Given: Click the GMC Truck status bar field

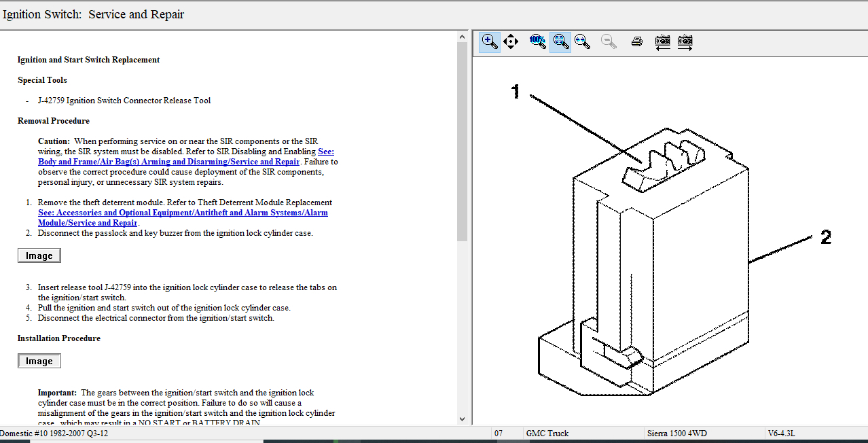Looking at the screenshot, I should click(x=547, y=433).
